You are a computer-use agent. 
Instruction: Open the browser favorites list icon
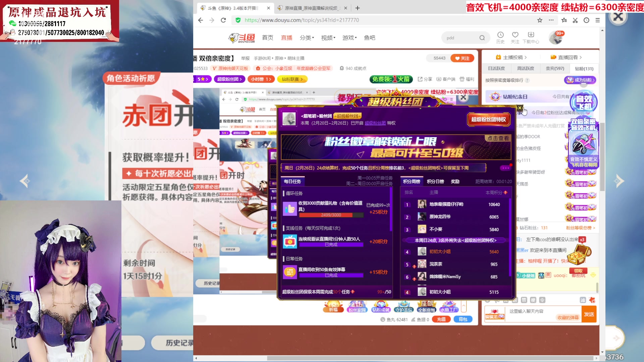click(564, 20)
